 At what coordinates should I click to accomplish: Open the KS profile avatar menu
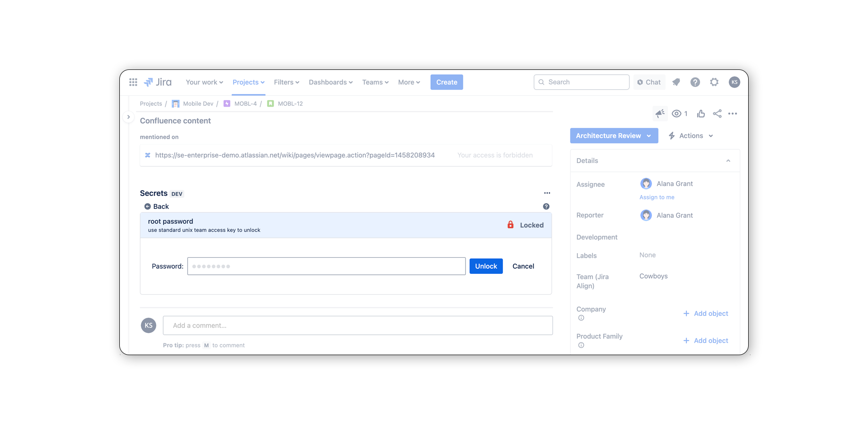pyautogui.click(x=734, y=82)
